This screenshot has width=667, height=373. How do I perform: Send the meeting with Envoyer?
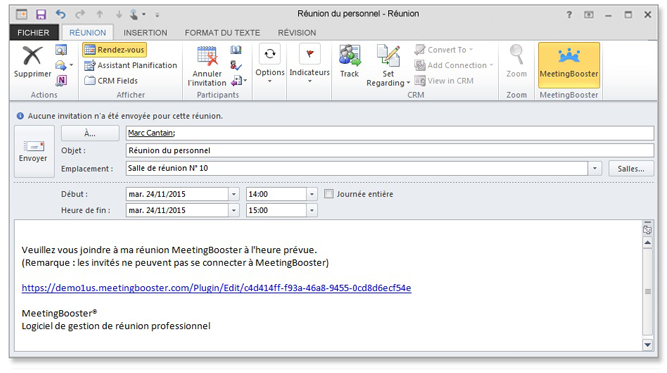33,151
